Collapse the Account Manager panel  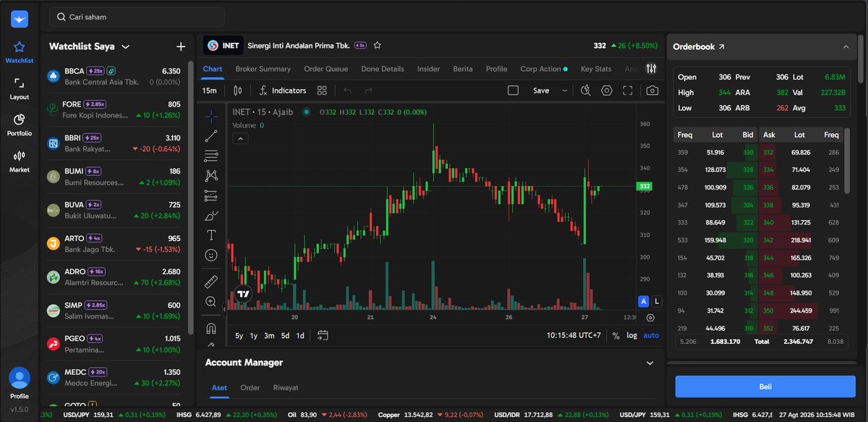click(x=650, y=363)
